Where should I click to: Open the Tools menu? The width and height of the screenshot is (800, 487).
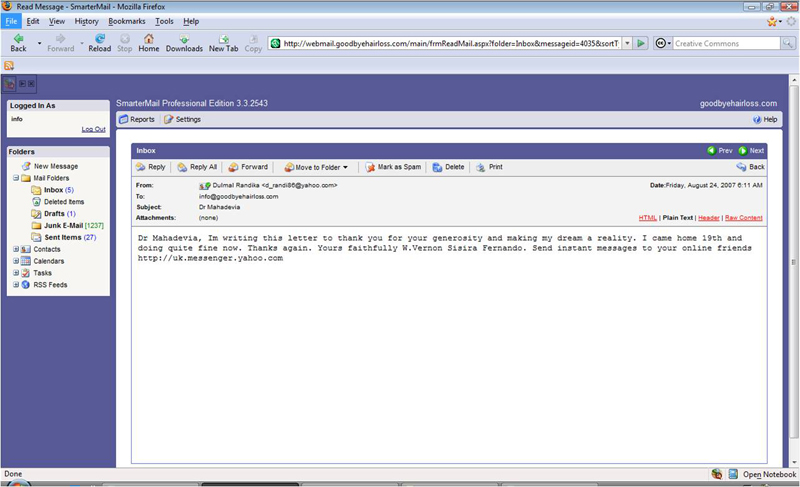163,21
